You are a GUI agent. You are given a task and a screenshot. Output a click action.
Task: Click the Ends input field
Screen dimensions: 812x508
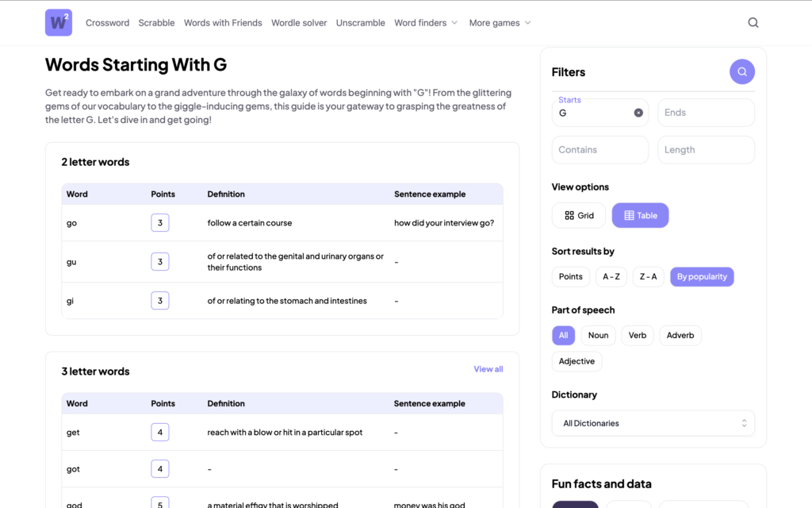(706, 113)
